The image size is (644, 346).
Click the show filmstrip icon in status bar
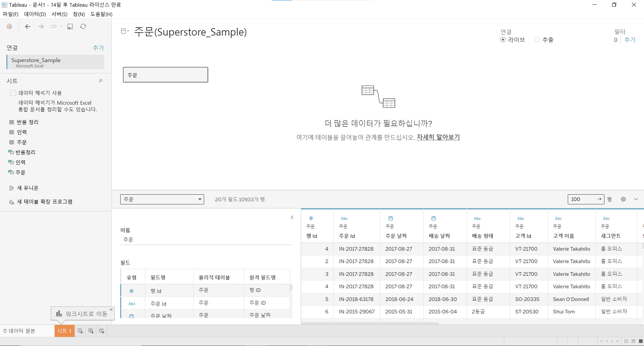[x=633, y=341]
